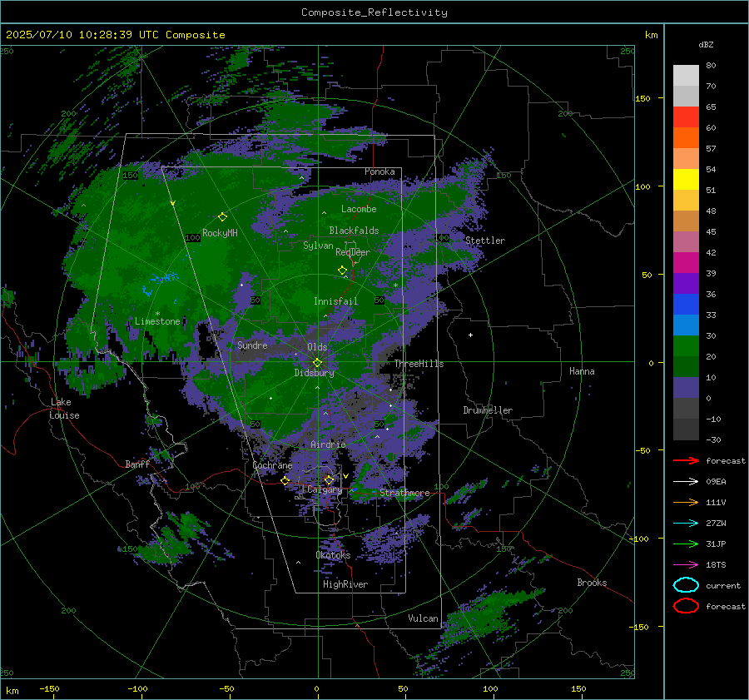Click the Didsbury label
Screen dimensions: 749x700
[x=314, y=373]
